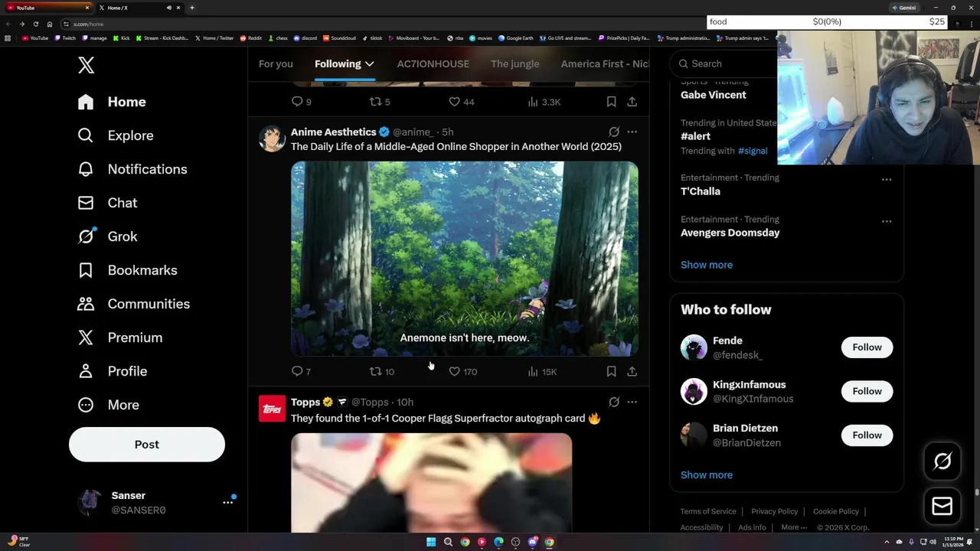Switch to The jungle tab

tap(515, 64)
